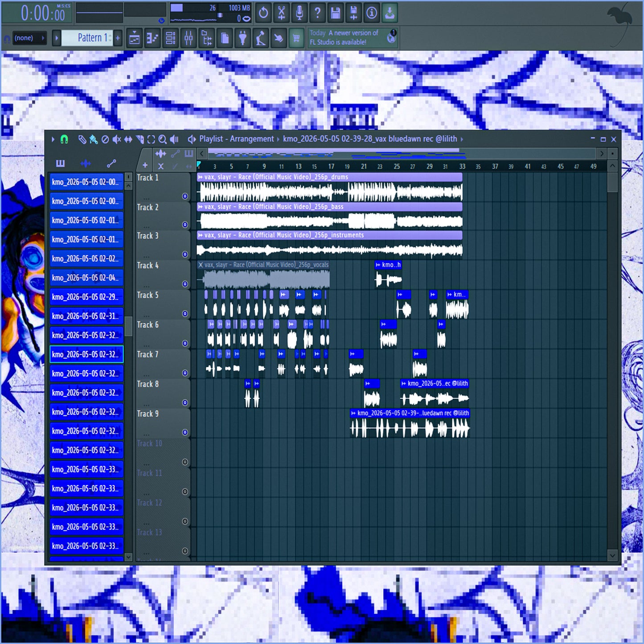Select the Slip tool in Playlist toolbar
Image resolution: width=644 pixels, height=644 pixels.
pyautogui.click(x=128, y=139)
